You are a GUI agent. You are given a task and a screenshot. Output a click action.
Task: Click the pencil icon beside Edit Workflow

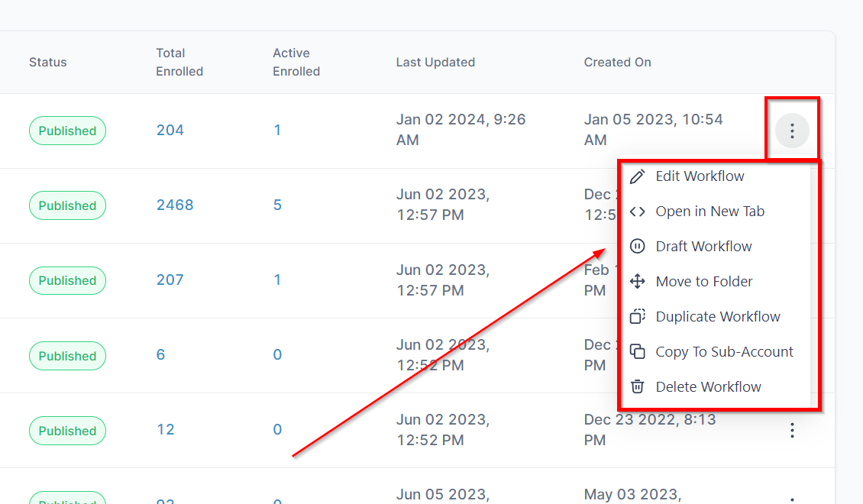638,176
